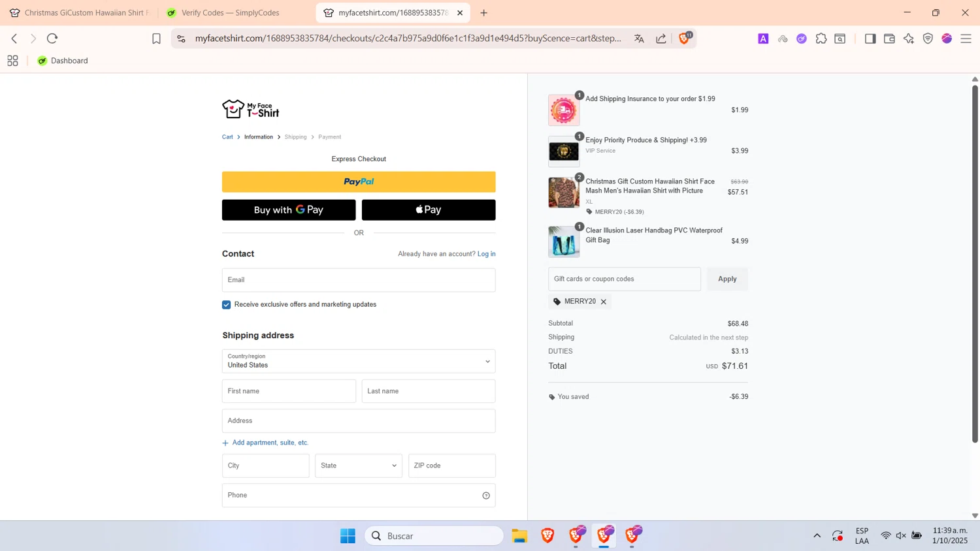Viewport: 980px width, 551px height.
Task: Click the phone field help icon
Action: point(486,496)
